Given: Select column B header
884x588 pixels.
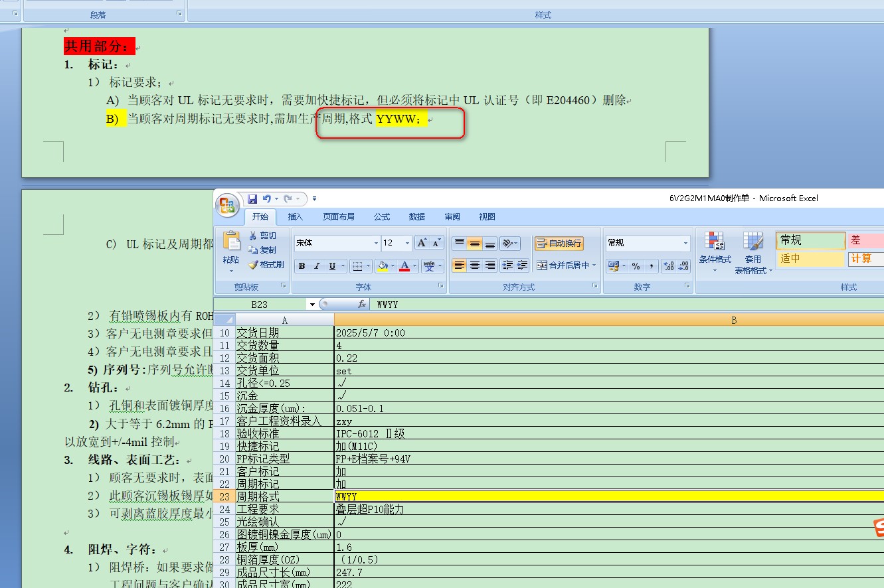Looking at the screenshot, I should click(609, 320).
